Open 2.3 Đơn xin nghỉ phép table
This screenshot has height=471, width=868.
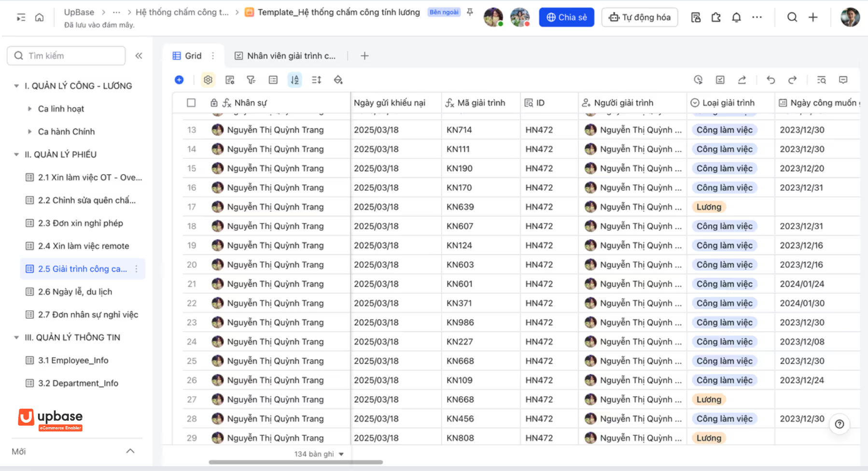pyautogui.click(x=81, y=223)
